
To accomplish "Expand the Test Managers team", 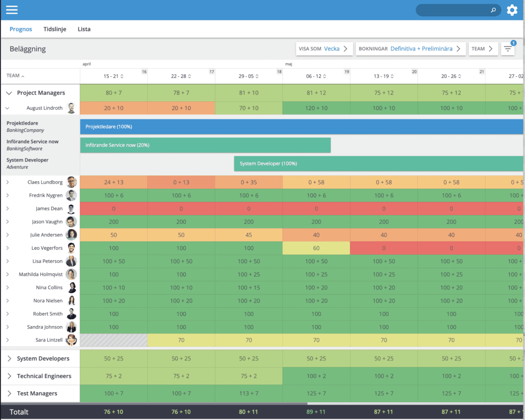I will (x=9, y=393).
